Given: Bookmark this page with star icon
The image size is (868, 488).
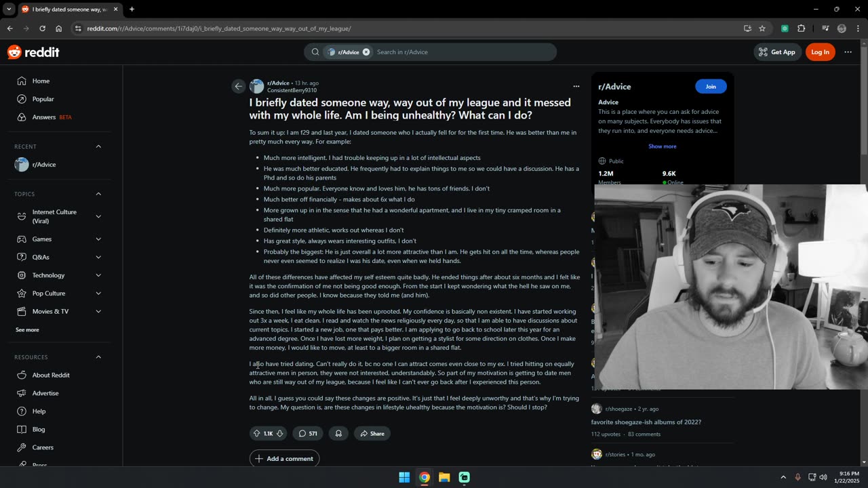Looking at the screenshot, I should pyautogui.click(x=762, y=28).
